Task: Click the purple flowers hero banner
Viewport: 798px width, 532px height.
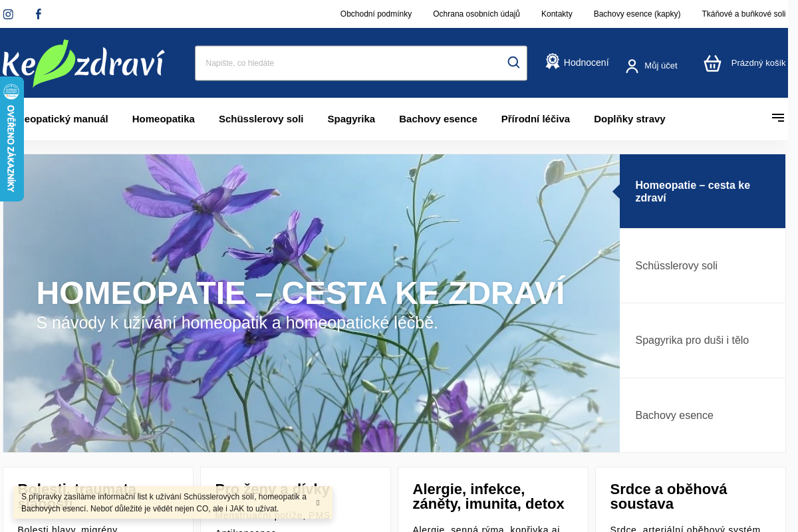Action: (x=310, y=303)
